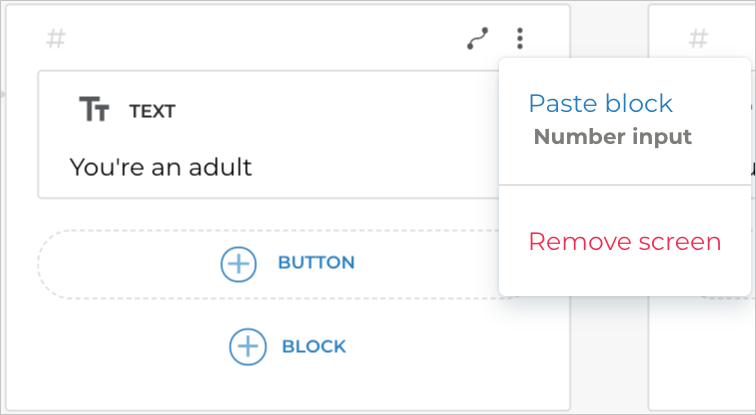Click the separator line in the context menu
Image resolution: width=756 pixels, height=415 pixels.
click(624, 185)
